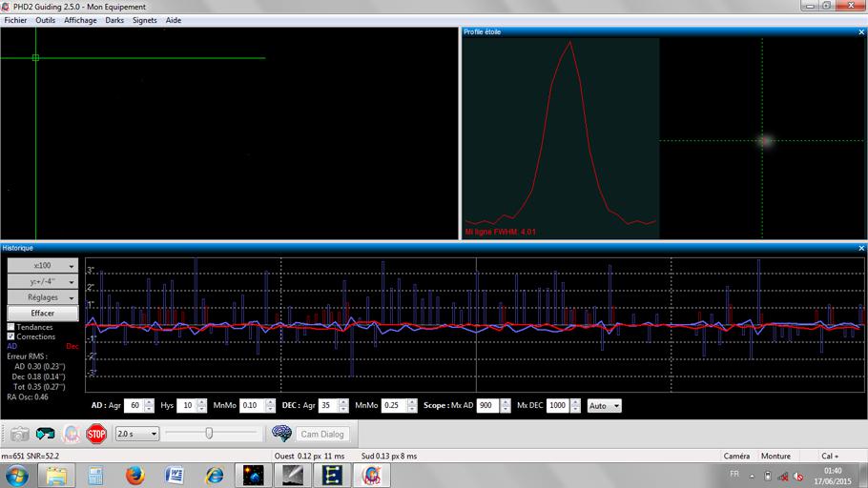Screen dimensions: 868x488
Task: Open the Fichier menu
Action: pos(15,20)
